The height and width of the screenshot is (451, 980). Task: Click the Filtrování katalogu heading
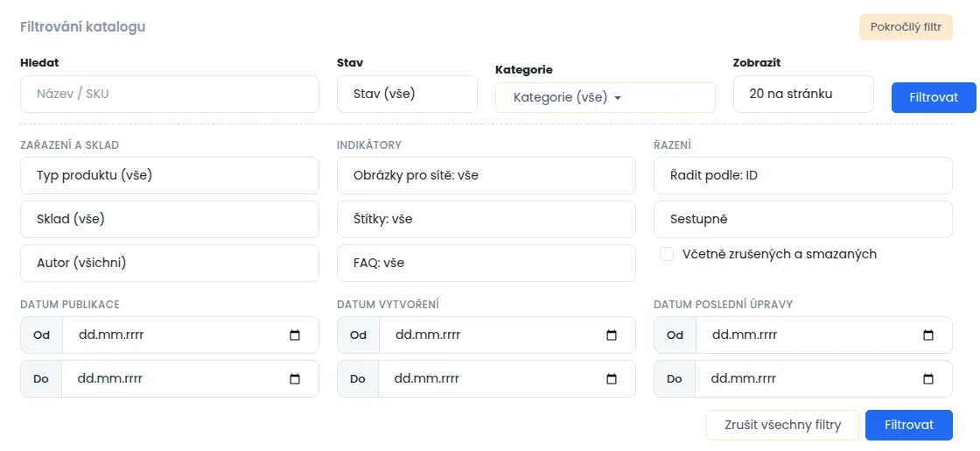click(x=82, y=27)
